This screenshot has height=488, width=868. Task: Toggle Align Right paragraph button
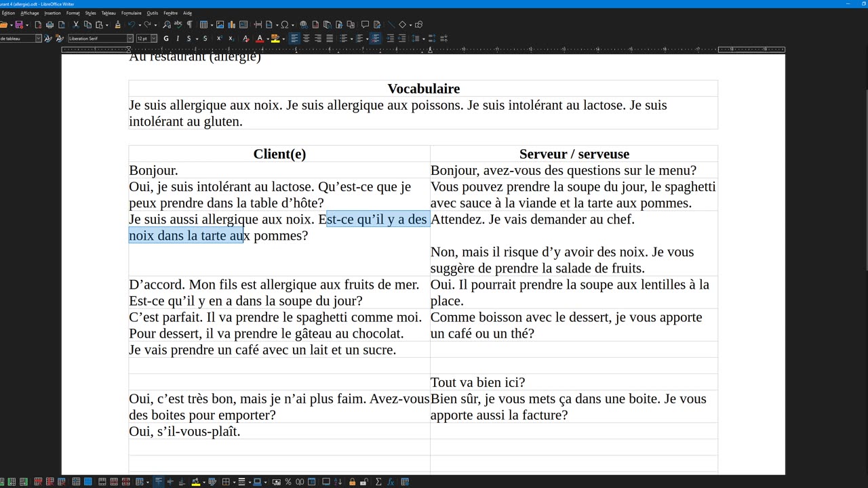tap(318, 39)
